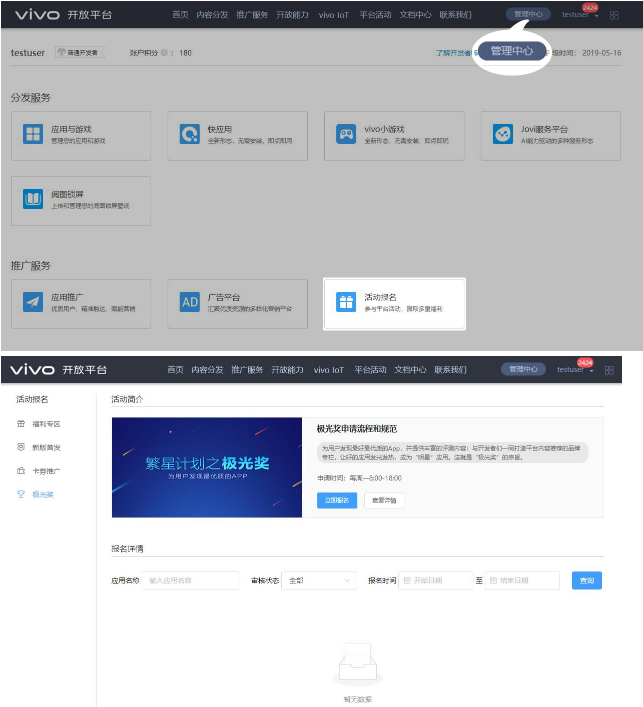Select 新版首发 in the sidebar
643x707 pixels.
pyautogui.click(x=39, y=447)
